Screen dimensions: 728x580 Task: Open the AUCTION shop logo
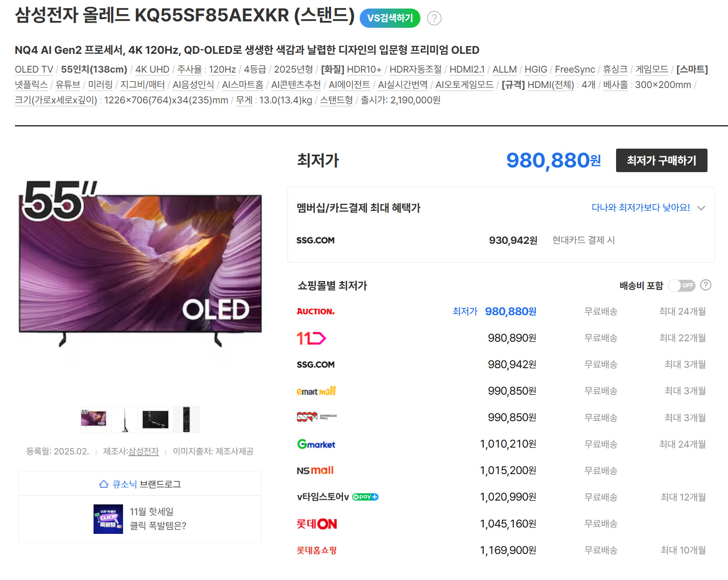pyautogui.click(x=316, y=311)
